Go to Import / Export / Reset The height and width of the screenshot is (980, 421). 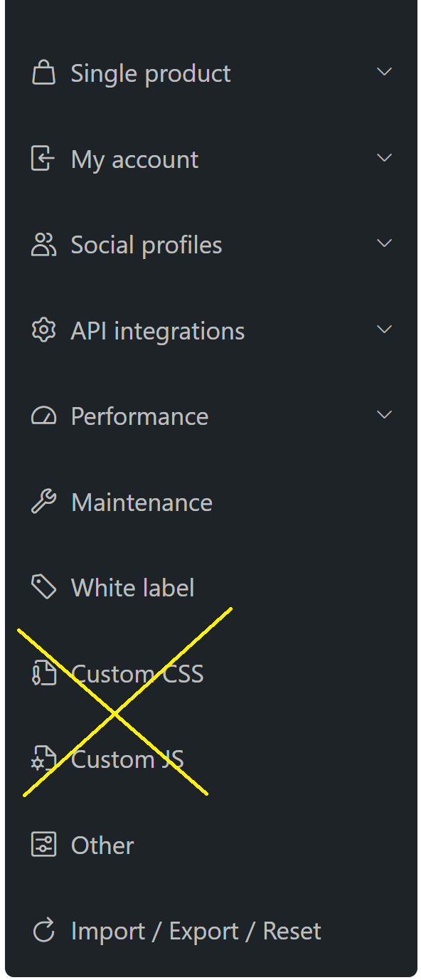[x=211, y=931]
